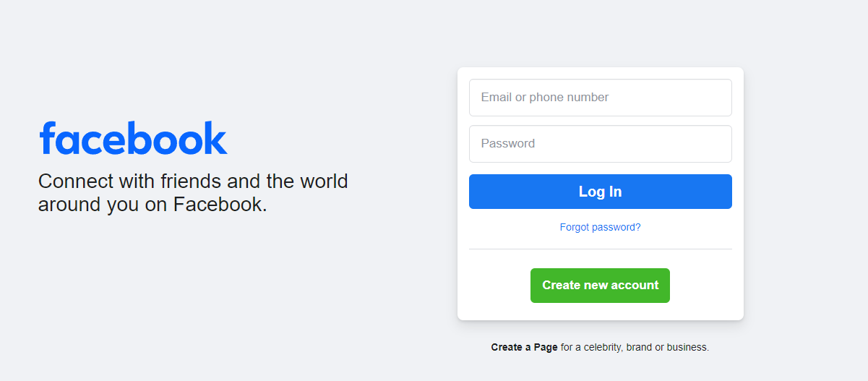
Task: Click the word "book" in the logo
Action: [x=189, y=138]
